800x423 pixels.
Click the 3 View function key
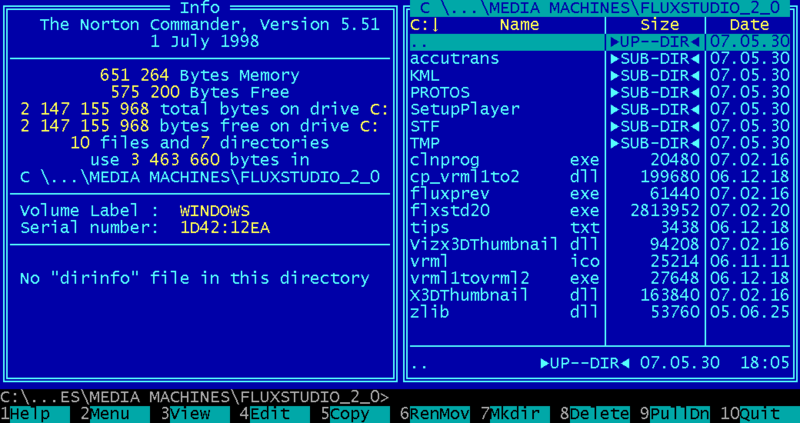pos(195,414)
